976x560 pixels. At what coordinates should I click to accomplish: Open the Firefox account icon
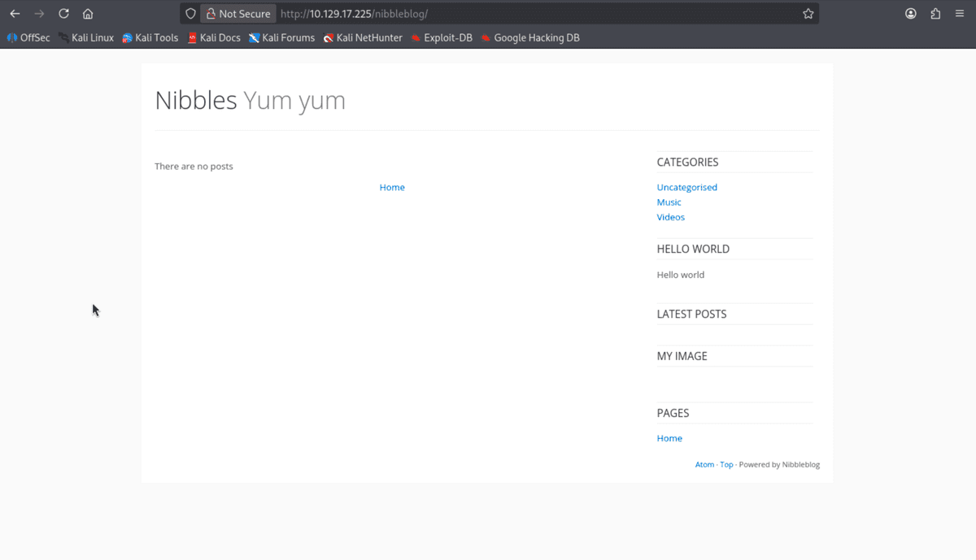coord(911,14)
